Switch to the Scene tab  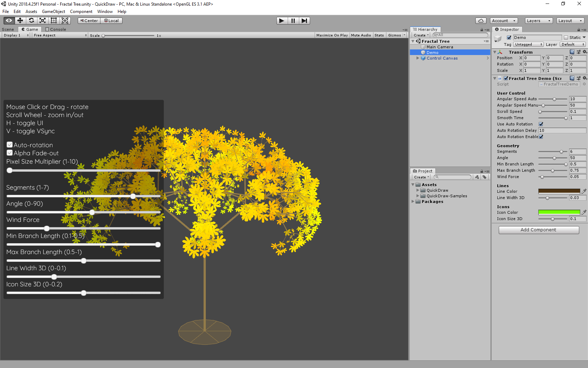(x=8, y=29)
